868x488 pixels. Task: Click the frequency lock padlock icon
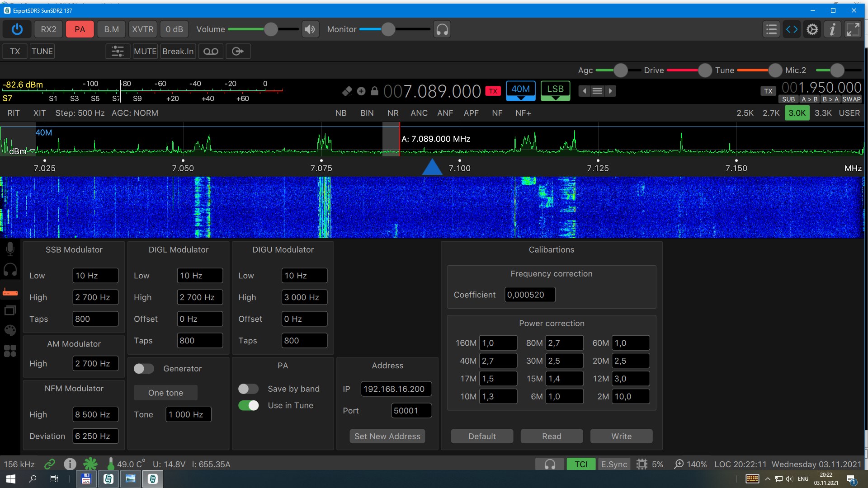pos(374,91)
